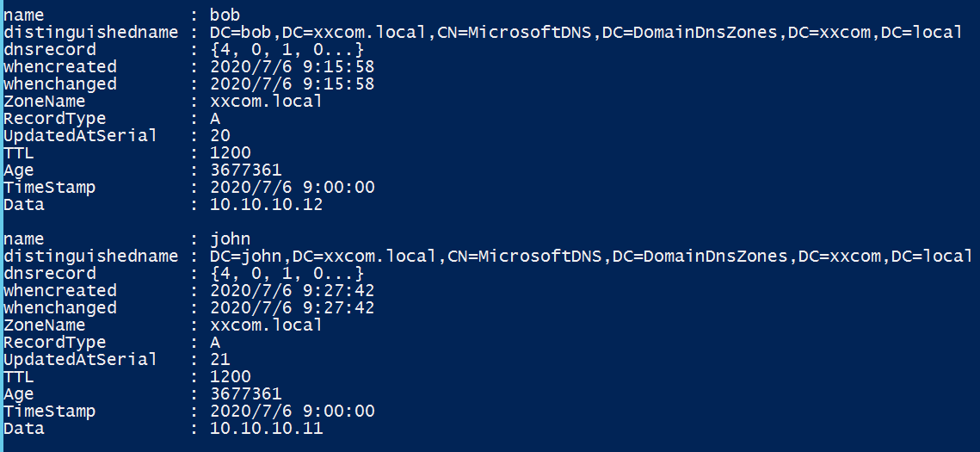Click the name value "bob"

pyautogui.click(x=224, y=15)
